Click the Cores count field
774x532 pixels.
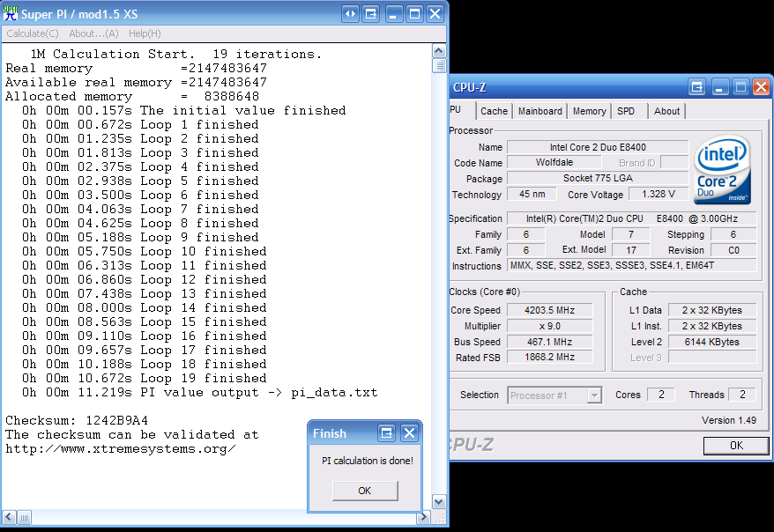(x=661, y=395)
